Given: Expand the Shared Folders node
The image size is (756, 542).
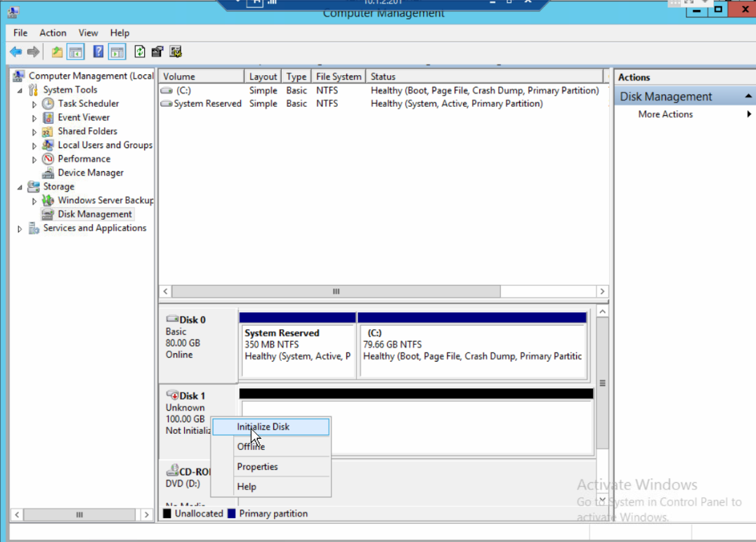Looking at the screenshot, I should click(x=34, y=132).
